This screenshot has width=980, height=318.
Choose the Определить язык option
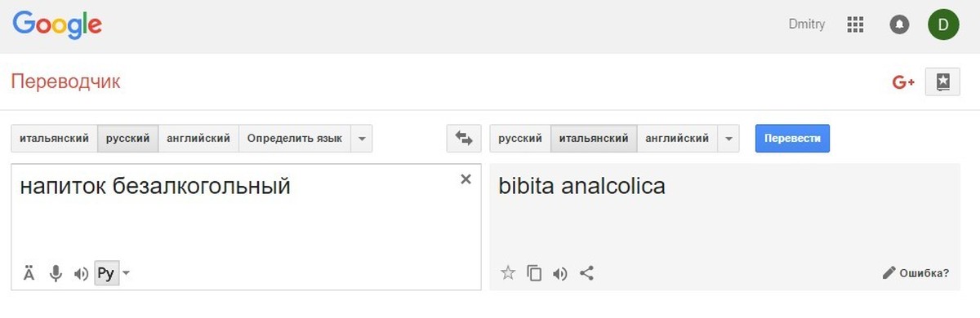coord(295,139)
